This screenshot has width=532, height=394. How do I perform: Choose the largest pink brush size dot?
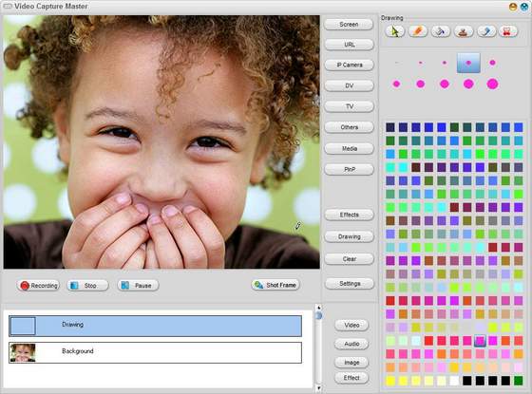point(492,84)
